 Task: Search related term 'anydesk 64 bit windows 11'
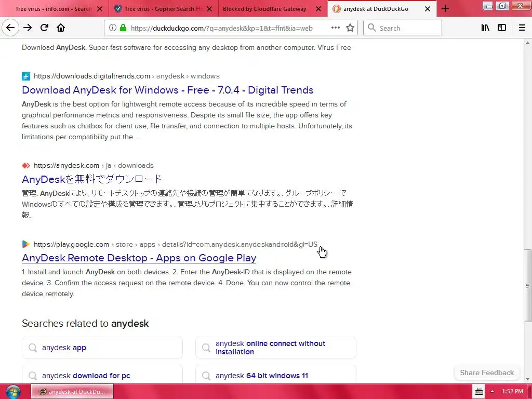(276, 374)
